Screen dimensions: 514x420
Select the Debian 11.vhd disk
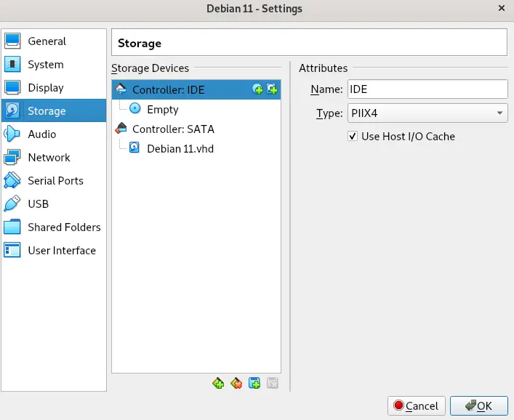pyautogui.click(x=196, y=148)
